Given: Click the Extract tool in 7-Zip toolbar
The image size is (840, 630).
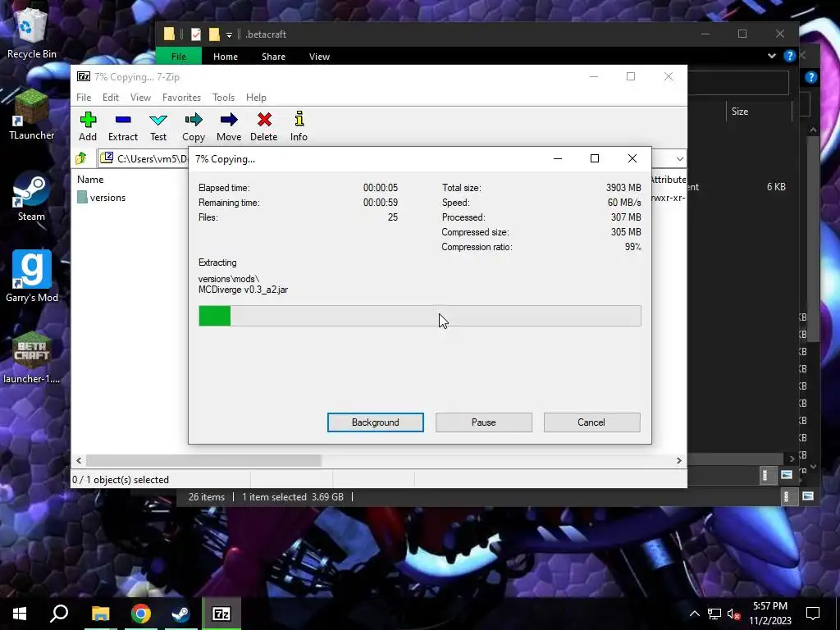Looking at the screenshot, I should click(123, 126).
